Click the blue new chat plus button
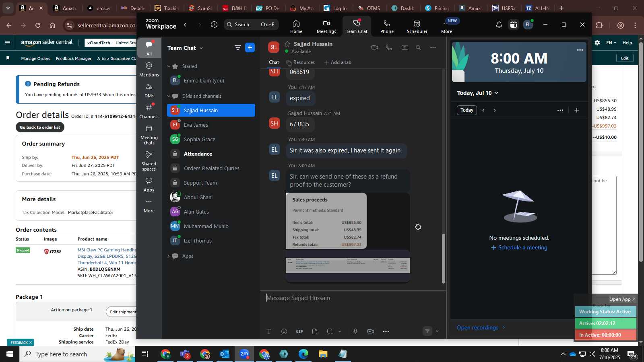The height and width of the screenshot is (362, 644). (250, 48)
